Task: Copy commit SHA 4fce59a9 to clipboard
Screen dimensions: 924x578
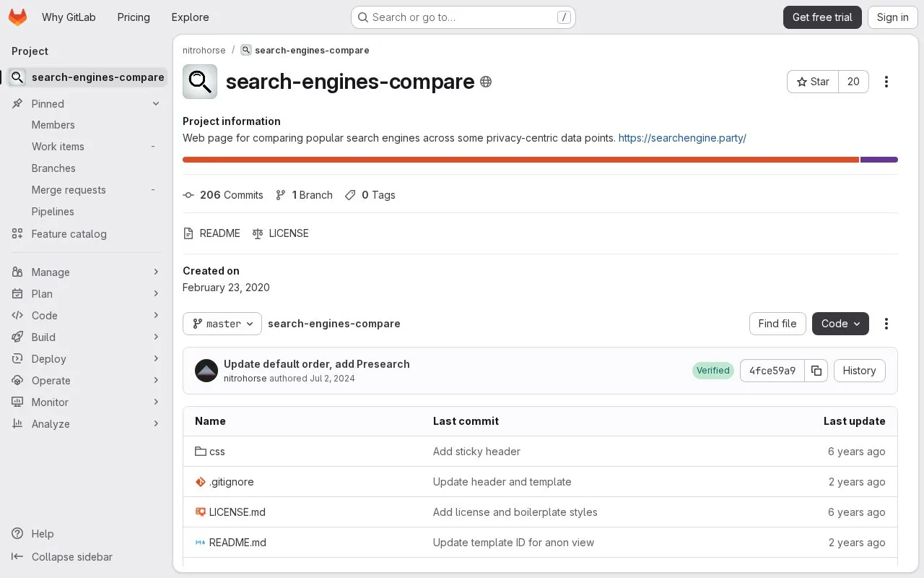Action: tap(816, 371)
